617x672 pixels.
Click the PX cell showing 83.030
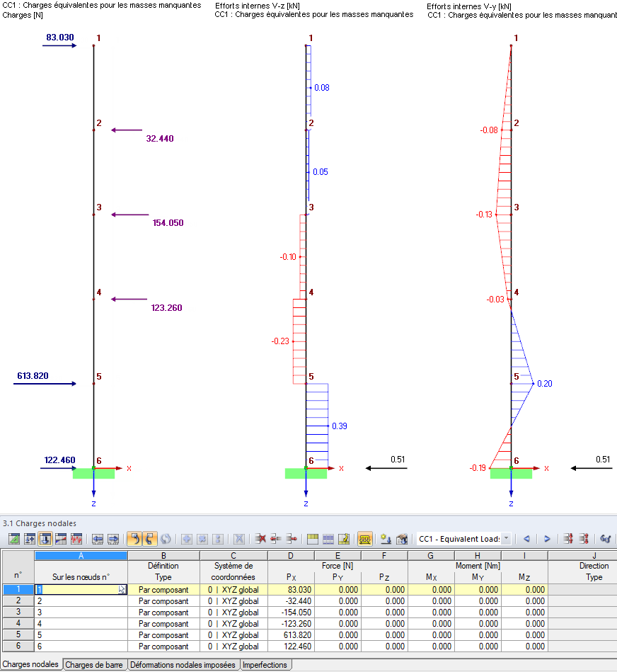(291, 590)
